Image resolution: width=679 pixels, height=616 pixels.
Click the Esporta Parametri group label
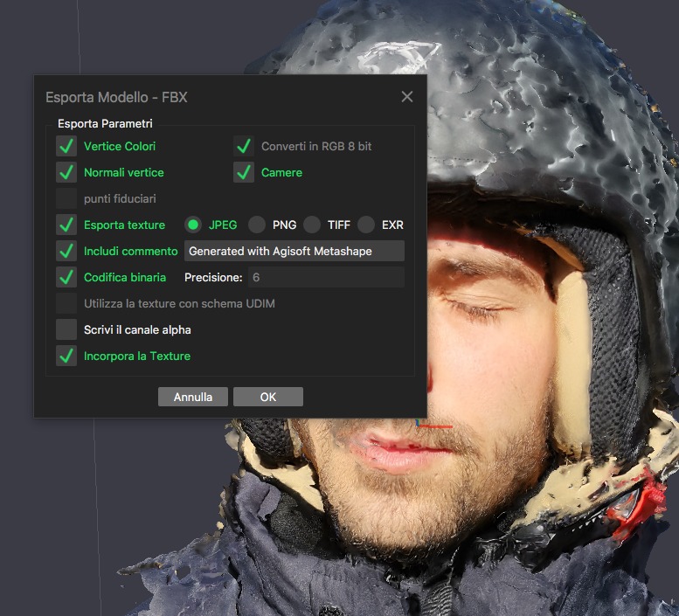point(105,124)
